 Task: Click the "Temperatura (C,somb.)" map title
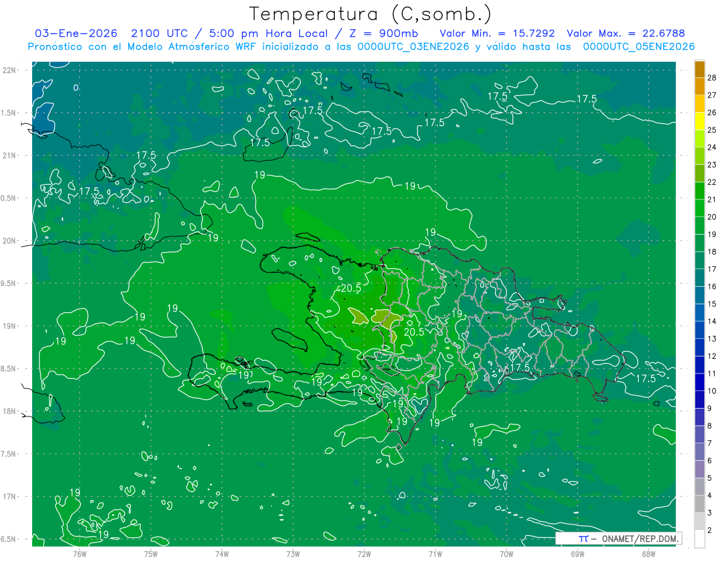(x=371, y=14)
